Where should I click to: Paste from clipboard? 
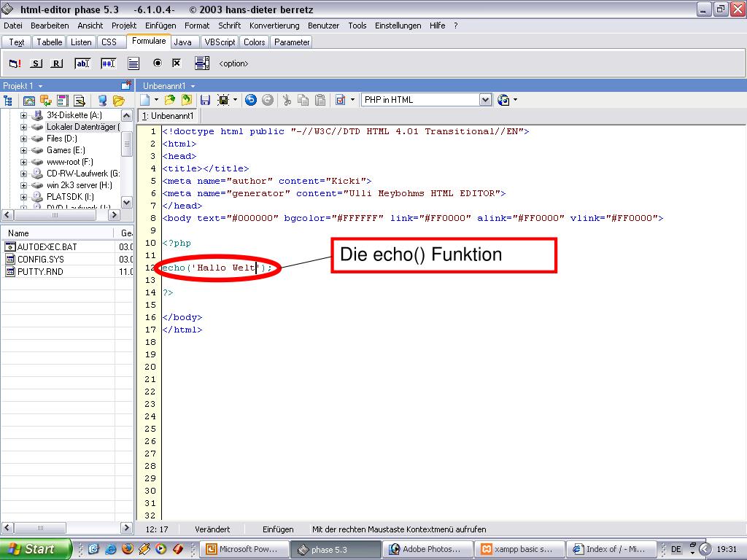321,99
